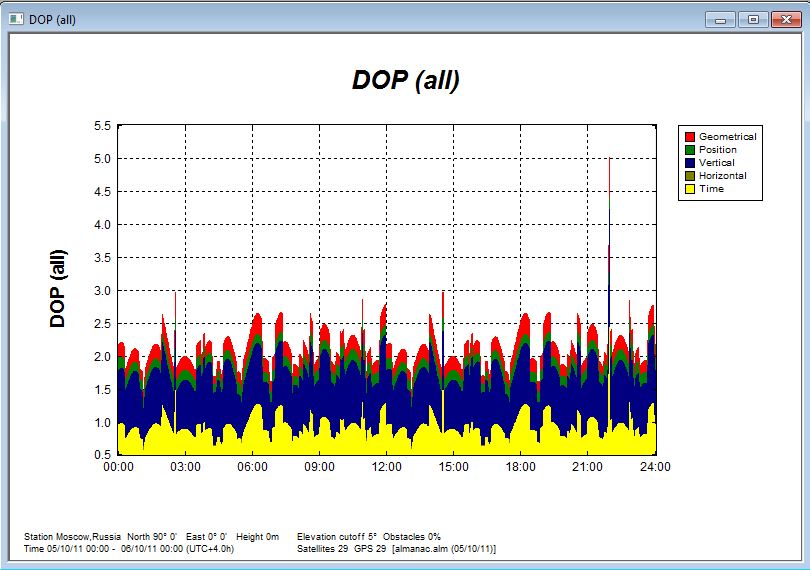Click the green Position legend swatch

(689, 150)
